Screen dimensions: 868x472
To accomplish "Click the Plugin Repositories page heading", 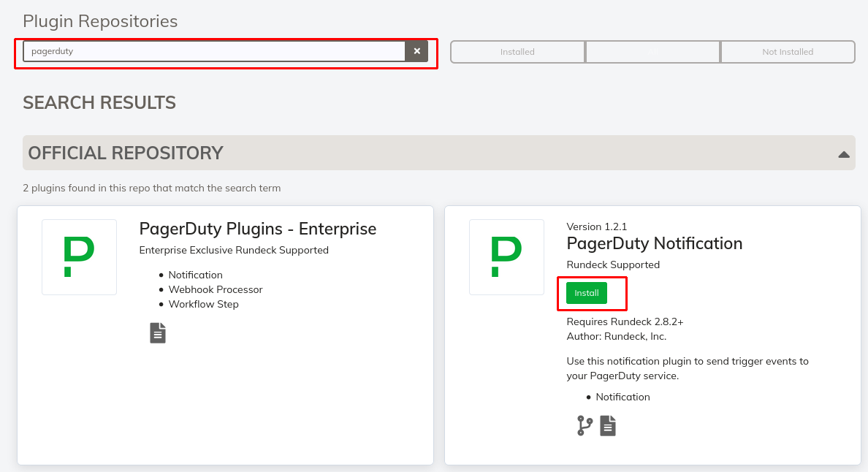I will point(100,21).
